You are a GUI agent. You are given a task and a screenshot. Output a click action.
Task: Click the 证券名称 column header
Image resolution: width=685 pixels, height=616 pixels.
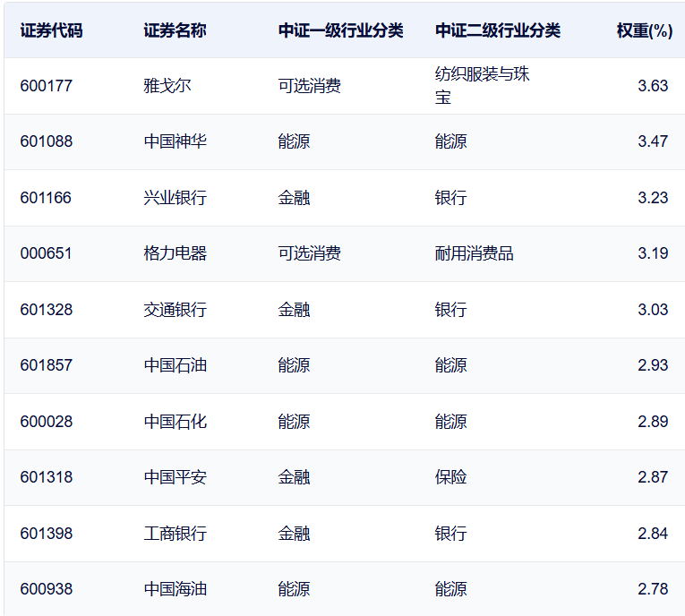point(175,30)
